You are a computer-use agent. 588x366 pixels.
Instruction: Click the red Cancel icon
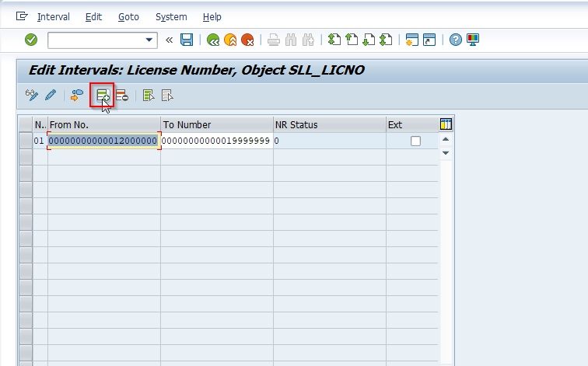[247, 40]
